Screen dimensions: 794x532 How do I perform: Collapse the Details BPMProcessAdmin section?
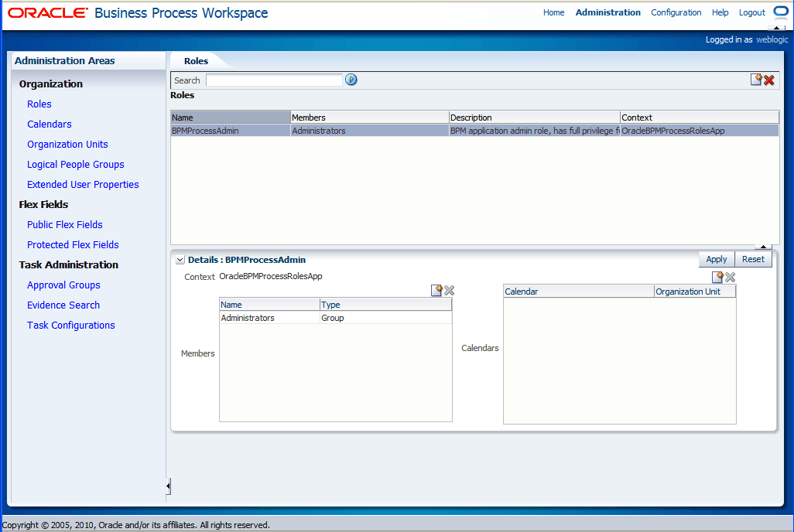click(180, 260)
